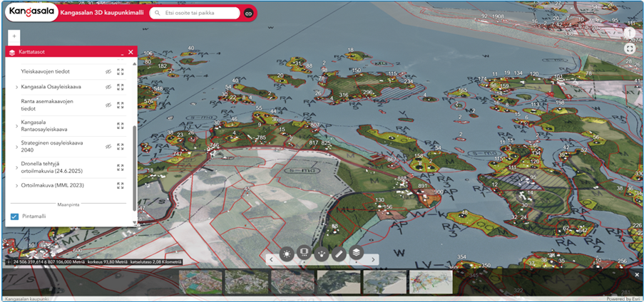The height and width of the screenshot is (302, 644).
Task: Open the measurement ruler tool
Action: pos(339,253)
